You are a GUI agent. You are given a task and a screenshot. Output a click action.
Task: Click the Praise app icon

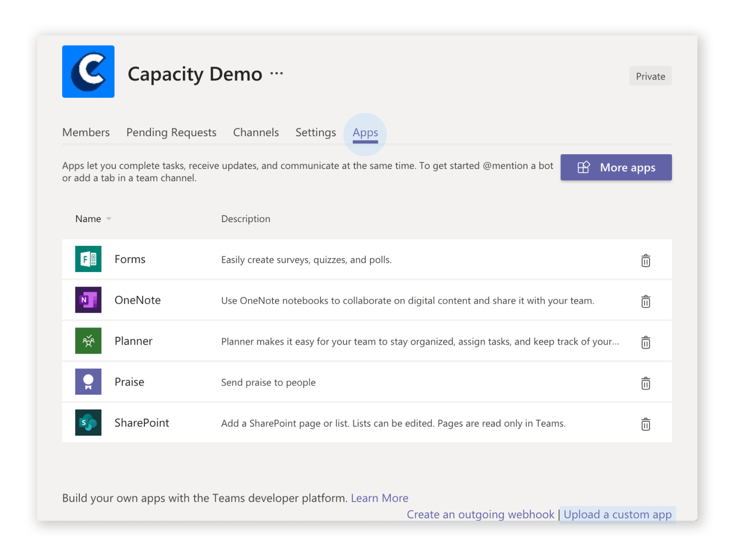click(x=88, y=382)
